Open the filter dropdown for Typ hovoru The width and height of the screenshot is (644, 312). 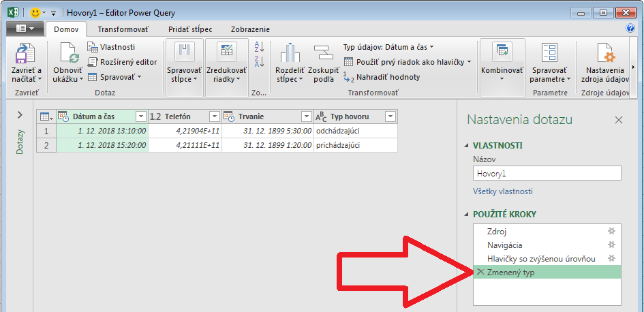pyautogui.click(x=390, y=117)
